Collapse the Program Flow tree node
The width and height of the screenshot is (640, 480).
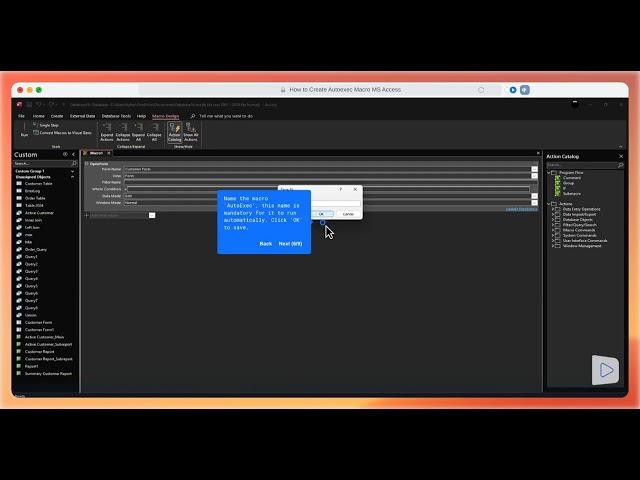(x=549, y=173)
